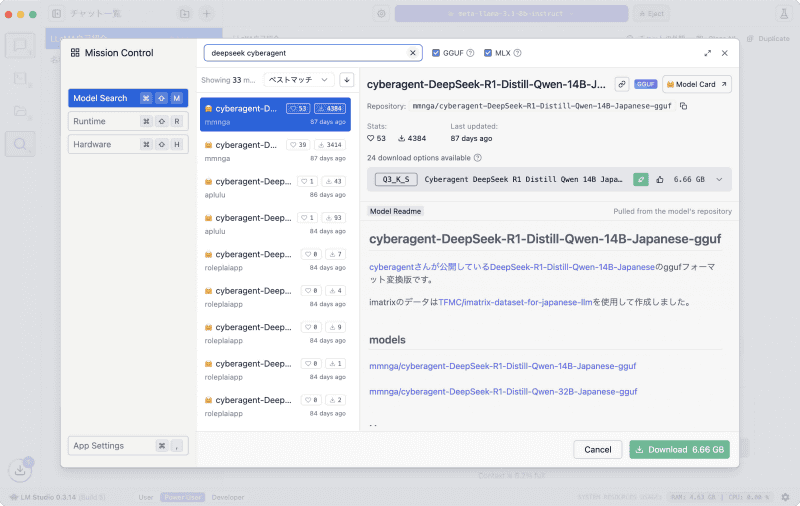
Task: Open Downloads icon in bottom-left corner
Action: pyautogui.click(x=20, y=470)
